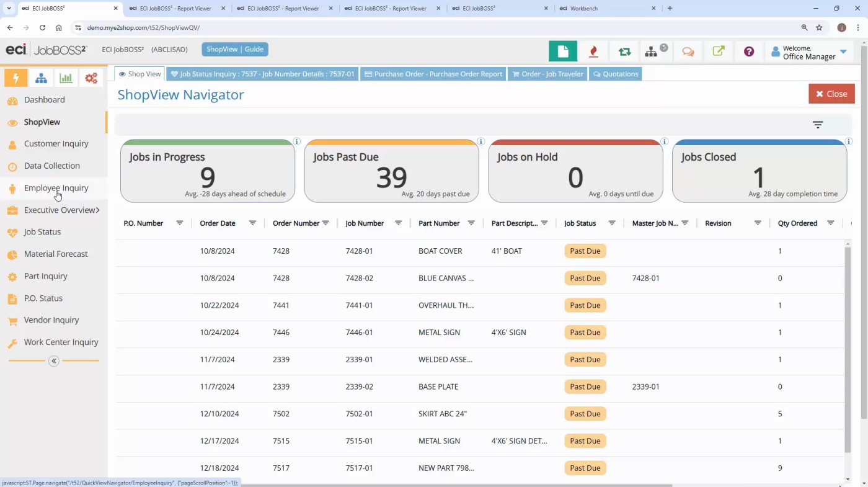Click the green document icon in header
Image resolution: width=868 pixels, height=487 pixels.
click(x=563, y=51)
